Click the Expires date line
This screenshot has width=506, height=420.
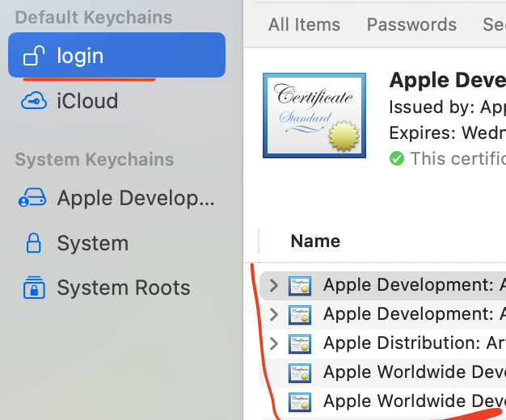(x=447, y=132)
